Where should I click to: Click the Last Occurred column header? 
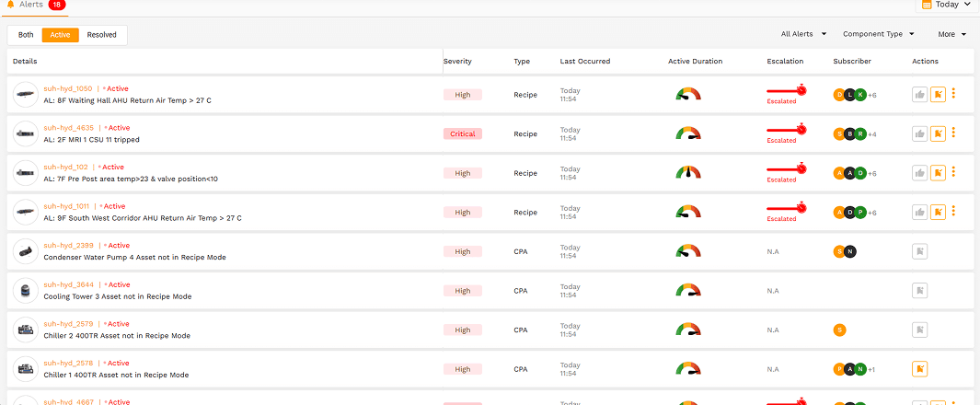point(585,62)
